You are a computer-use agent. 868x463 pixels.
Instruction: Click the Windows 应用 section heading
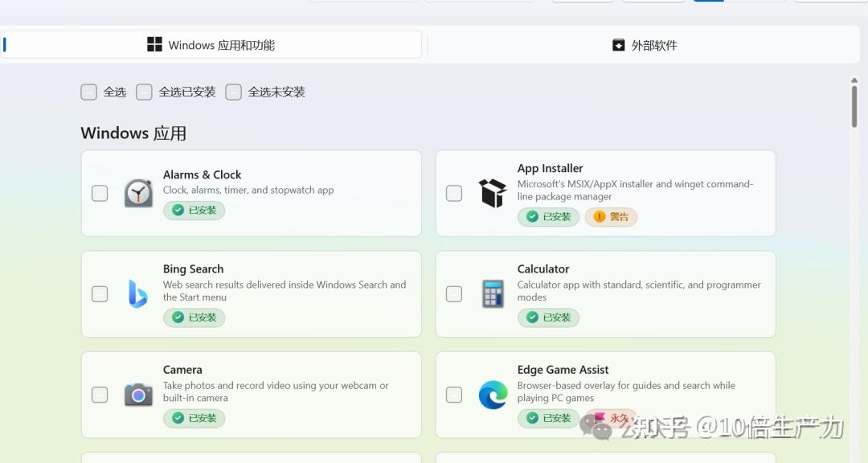pyautogui.click(x=133, y=133)
